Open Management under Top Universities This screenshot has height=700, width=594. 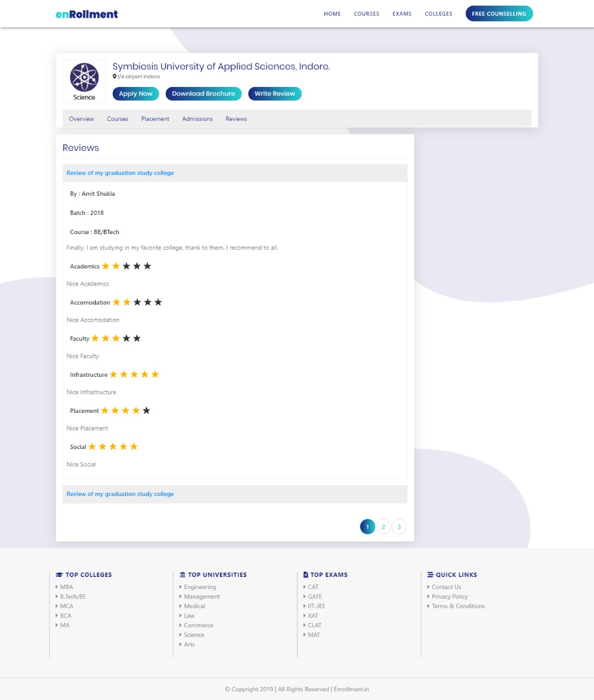click(202, 597)
